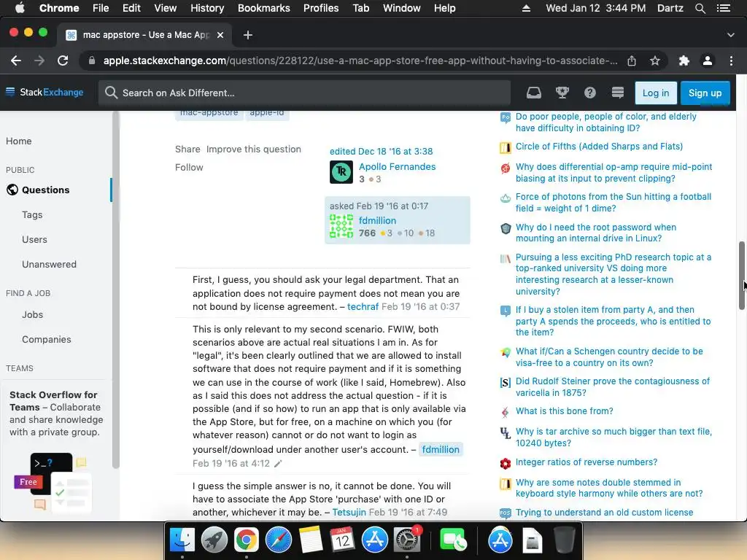This screenshot has height=560, width=747.
Task: Open Control Center icon in menu bar
Action: point(723,8)
